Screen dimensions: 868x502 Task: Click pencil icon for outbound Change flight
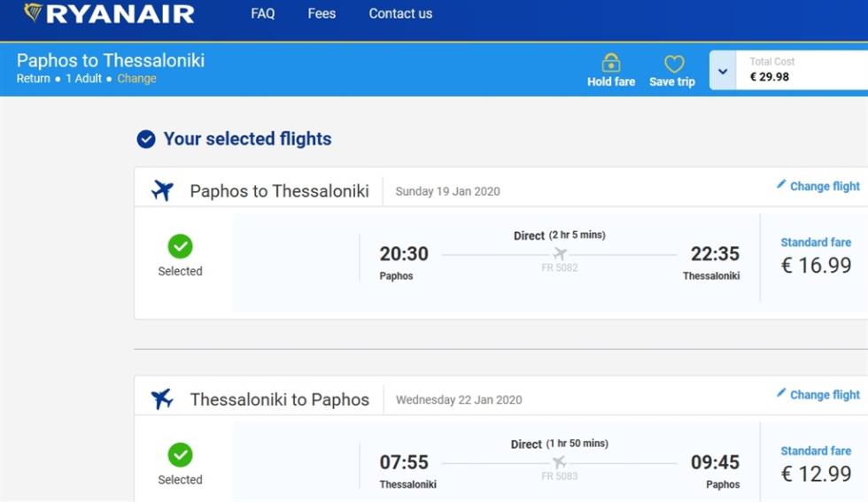point(781,184)
